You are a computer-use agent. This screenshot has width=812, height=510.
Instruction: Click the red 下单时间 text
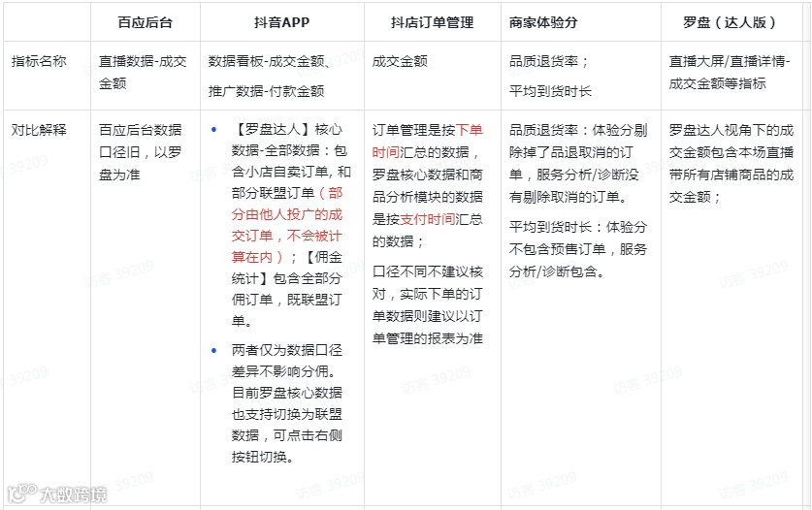428,141
